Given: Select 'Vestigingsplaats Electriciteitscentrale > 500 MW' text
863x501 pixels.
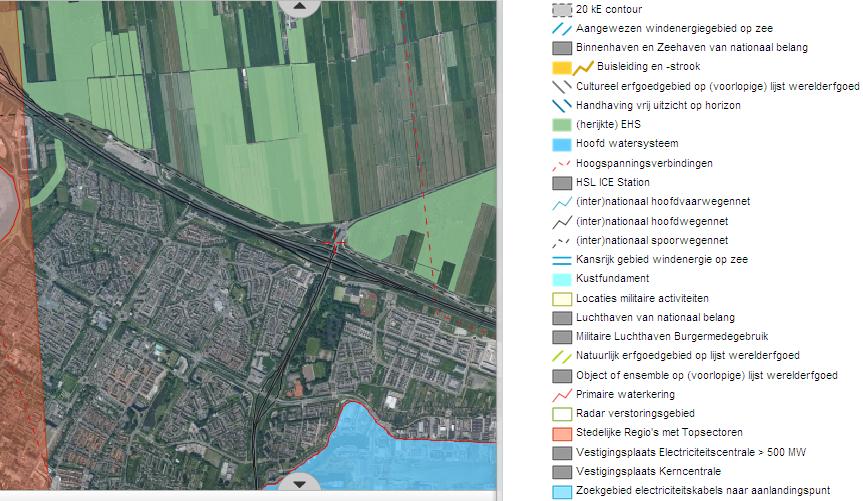Looking at the screenshot, I should (691, 453).
